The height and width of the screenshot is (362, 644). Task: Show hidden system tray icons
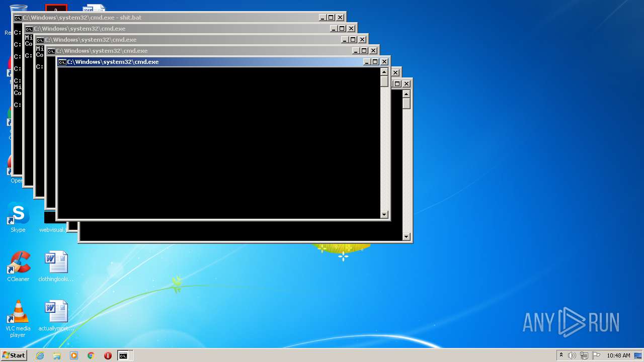coord(561,355)
